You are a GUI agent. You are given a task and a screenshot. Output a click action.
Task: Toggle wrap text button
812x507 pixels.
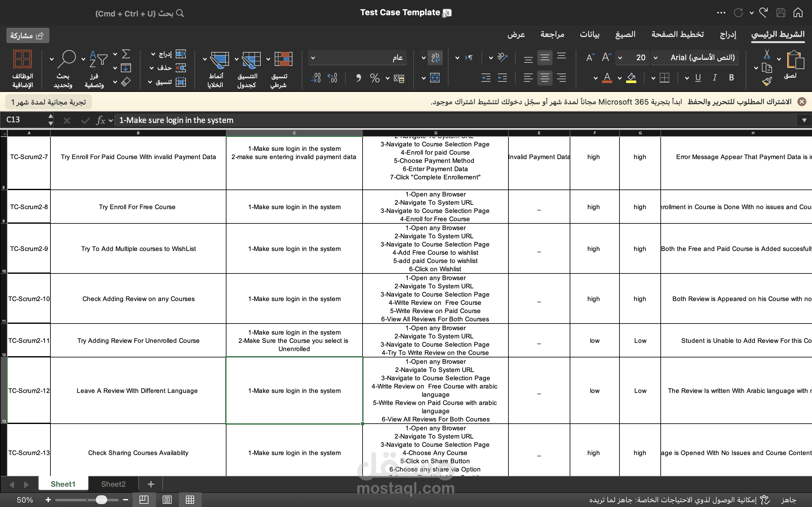(435, 58)
